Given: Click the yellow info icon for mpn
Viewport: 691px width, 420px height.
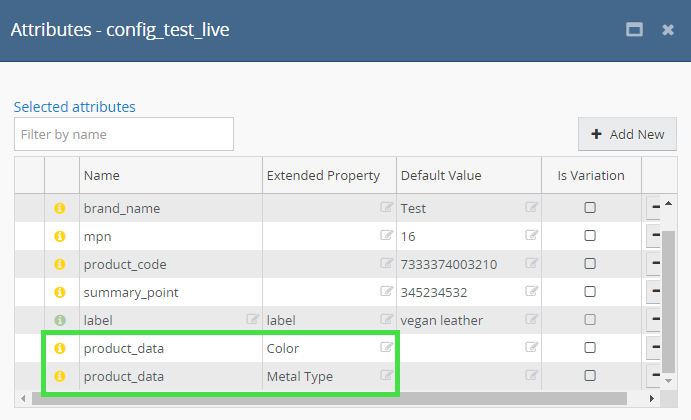Looking at the screenshot, I should point(59,236).
